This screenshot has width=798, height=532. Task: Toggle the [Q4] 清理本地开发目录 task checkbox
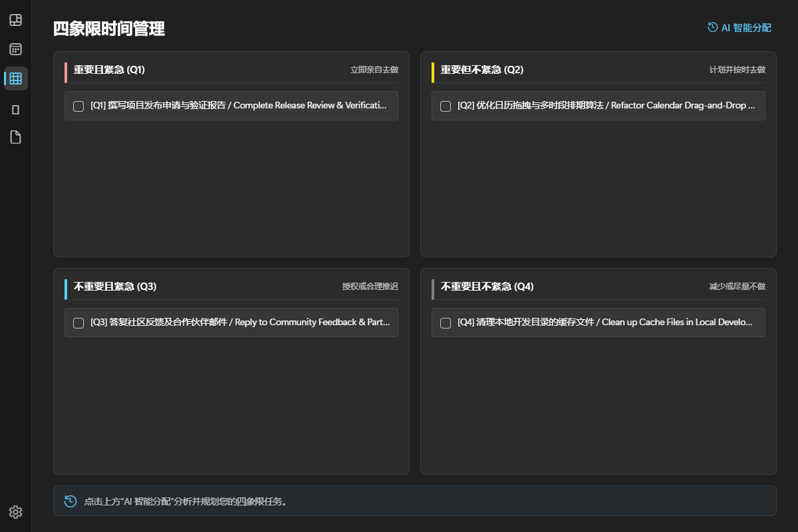[446, 323]
